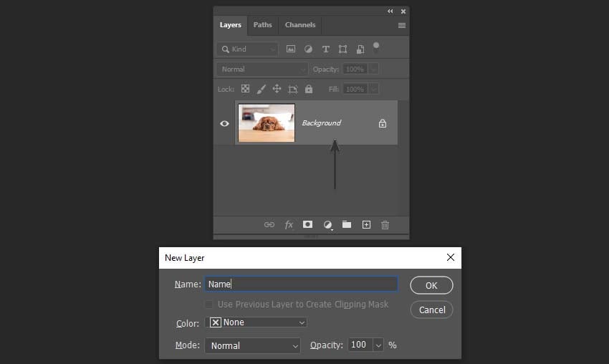Switch to the Layers tab
Viewport: 609px width, 364px height.
pyautogui.click(x=230, y=25)
